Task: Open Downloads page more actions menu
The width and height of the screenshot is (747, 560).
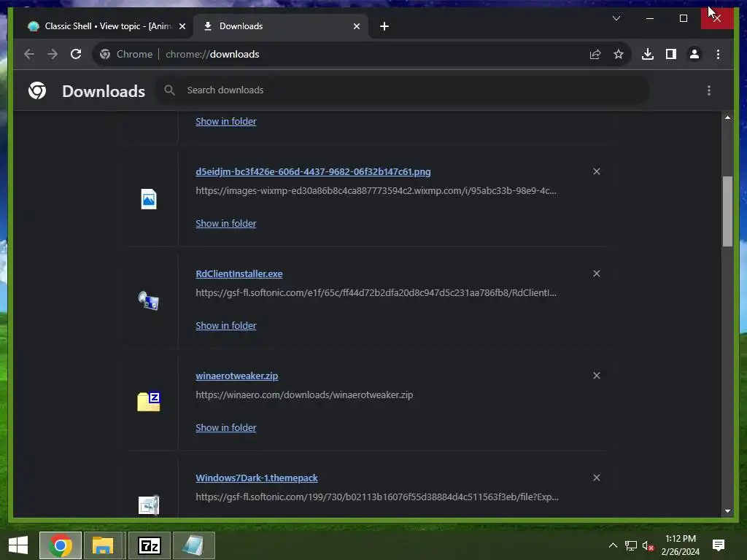Action: (x=709, y=90)
